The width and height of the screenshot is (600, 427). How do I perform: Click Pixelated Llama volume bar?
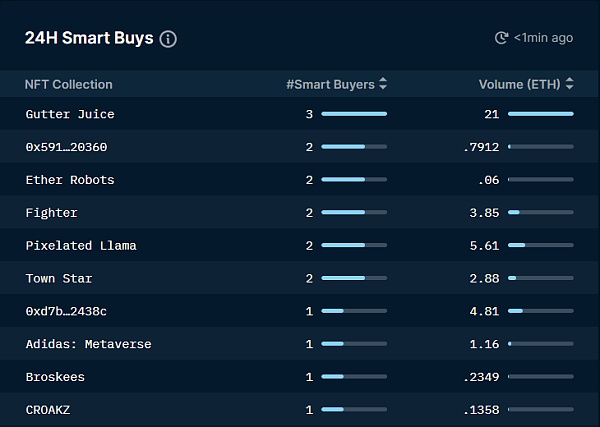(540, 246)
